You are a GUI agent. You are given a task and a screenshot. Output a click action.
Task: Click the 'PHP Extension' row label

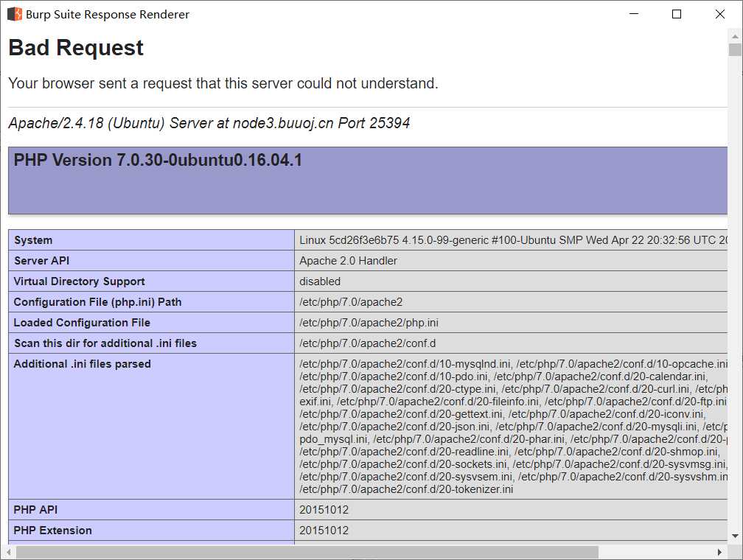(x=52, y=531)
